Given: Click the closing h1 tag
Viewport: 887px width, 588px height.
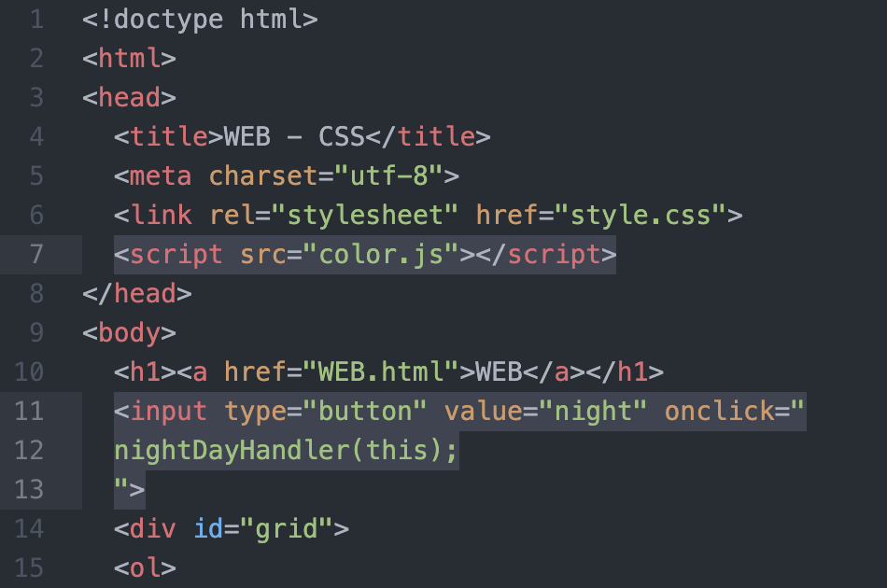Looking at the screenshot, I should coord(625,372).
